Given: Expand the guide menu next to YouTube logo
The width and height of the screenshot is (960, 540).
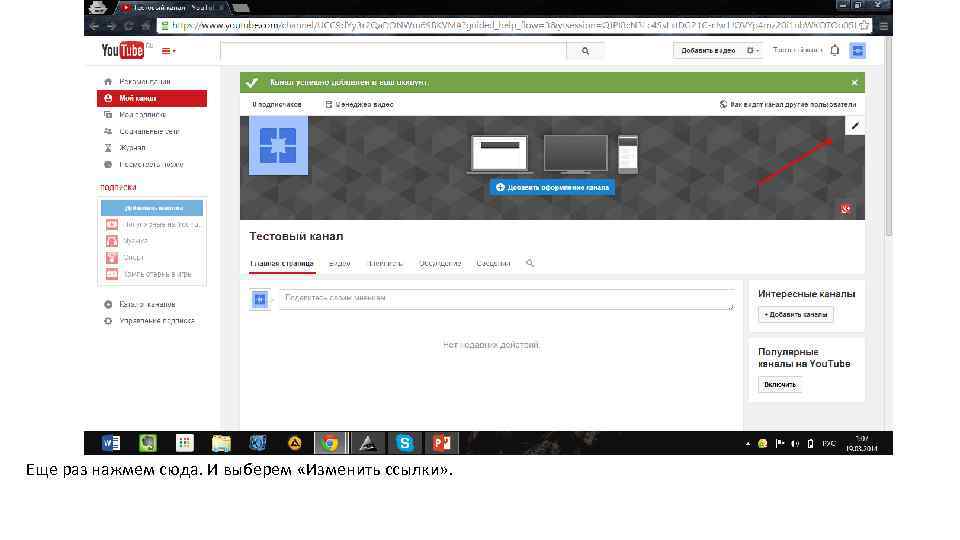Looking at the screenshot, I should (168, 51).
